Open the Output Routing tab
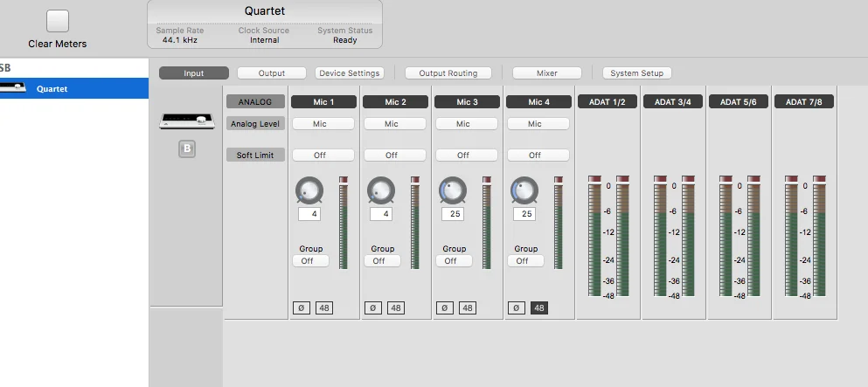Image resolution: width=868 pixels, height=387 pixels. tap(448, 73)
